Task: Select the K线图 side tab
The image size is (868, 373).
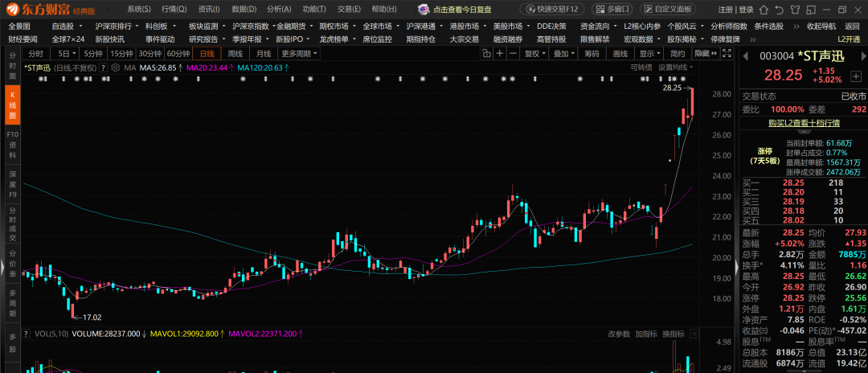Action: [12, 105]
